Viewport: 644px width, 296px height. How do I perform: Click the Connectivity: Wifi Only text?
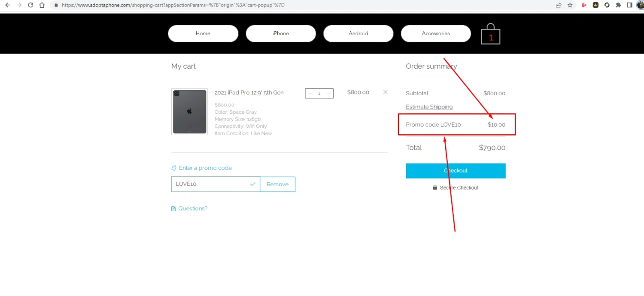241,127
